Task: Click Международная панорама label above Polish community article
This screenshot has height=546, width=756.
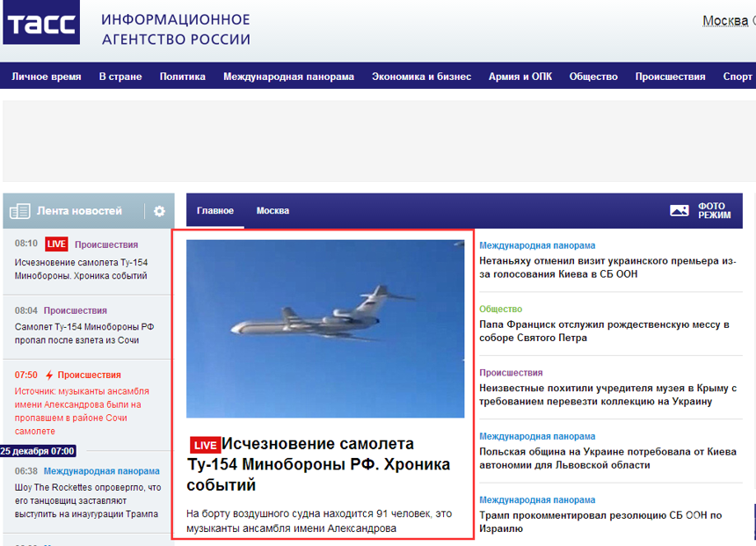Action: [537, 436]
